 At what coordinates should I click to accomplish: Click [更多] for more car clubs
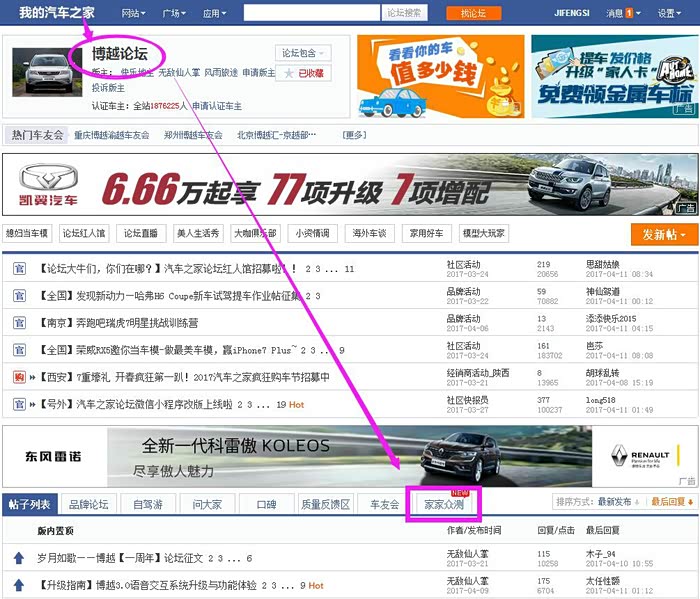[354, 135]
